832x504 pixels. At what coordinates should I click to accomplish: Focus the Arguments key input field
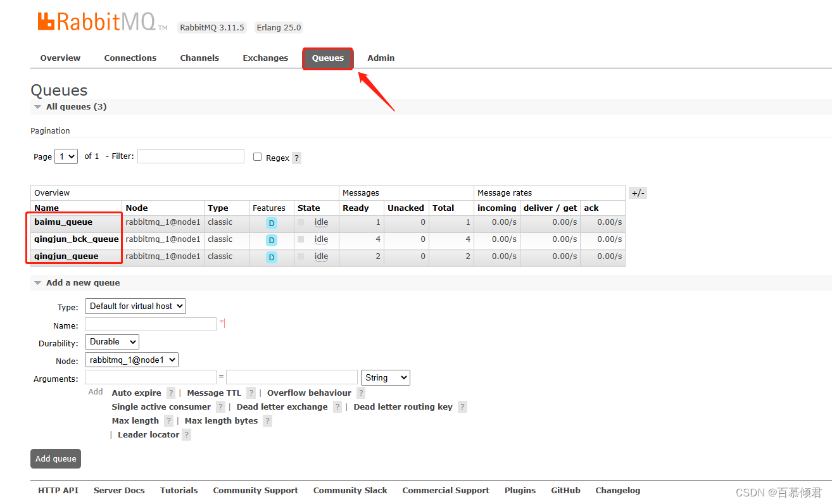point(151,377)
